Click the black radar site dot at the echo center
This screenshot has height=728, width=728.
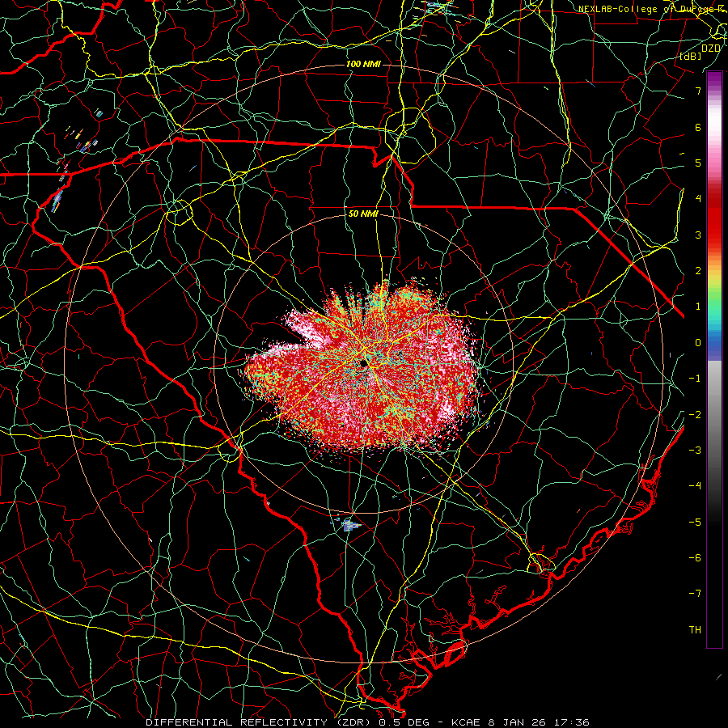[x=363, y=363]
